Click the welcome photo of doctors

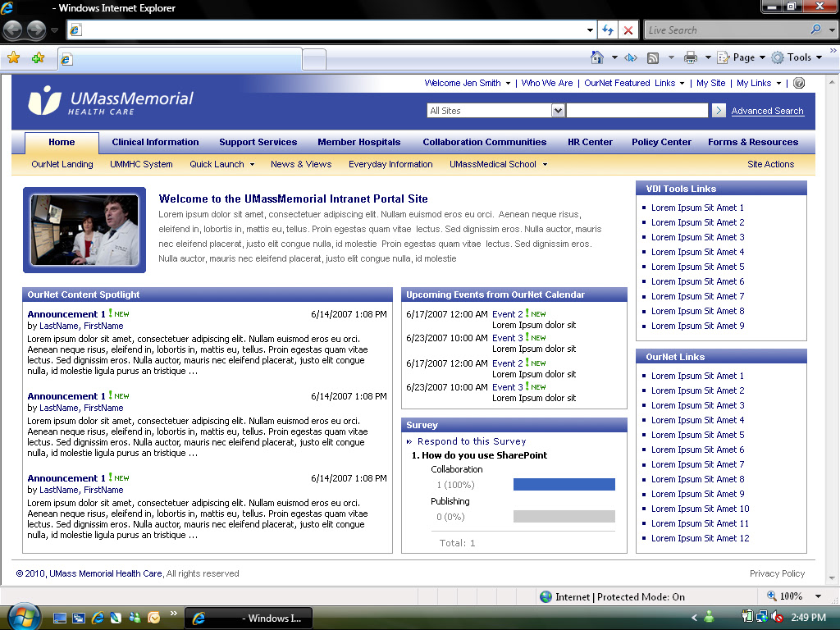(84, 230)
